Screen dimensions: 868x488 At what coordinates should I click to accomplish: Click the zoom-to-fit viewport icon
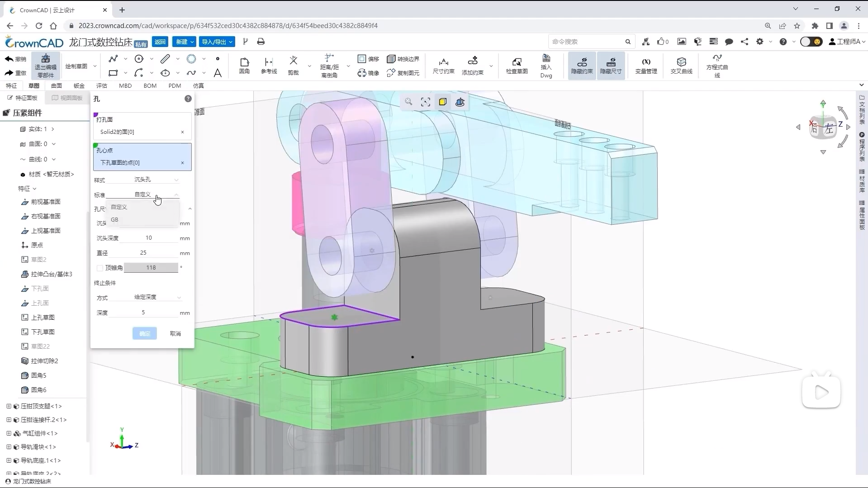[x=425, y=102]
